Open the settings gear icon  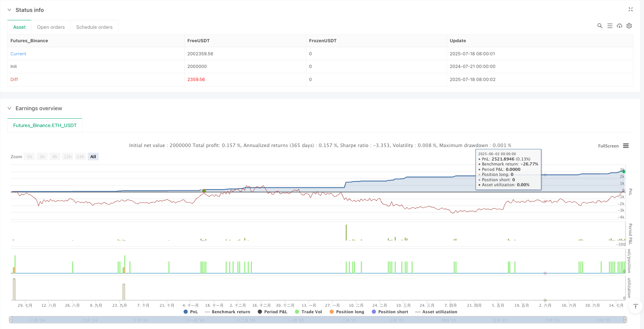pos(629,26)
